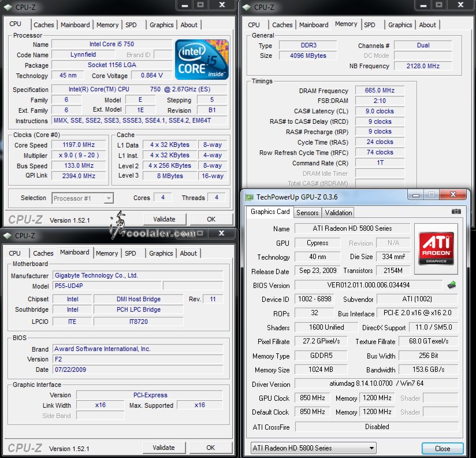The width and height of the screenshot is (476, 458).
Task: Close the GPU-Z window with the red X
Action: [x=453, y=194]
